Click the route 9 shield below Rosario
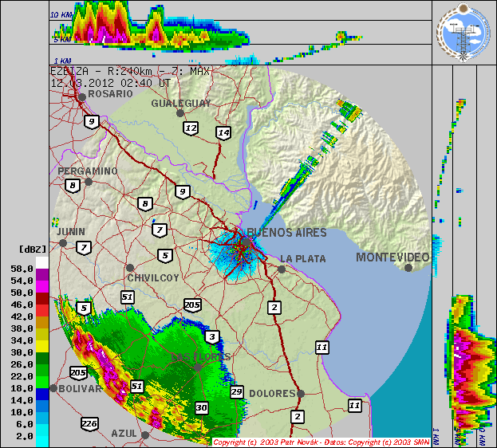The image size is (497, 448). (92, 122)
